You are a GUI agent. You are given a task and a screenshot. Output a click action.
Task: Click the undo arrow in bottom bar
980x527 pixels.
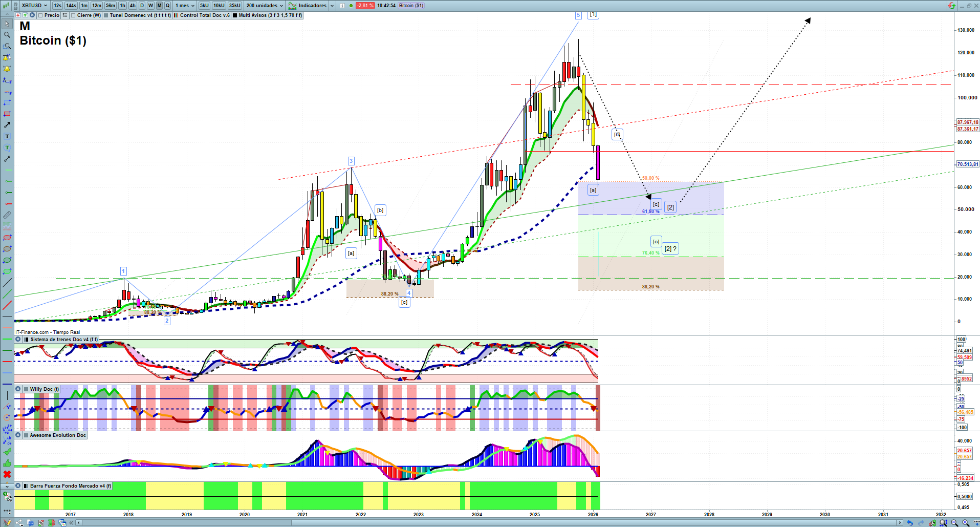(910, 523)
